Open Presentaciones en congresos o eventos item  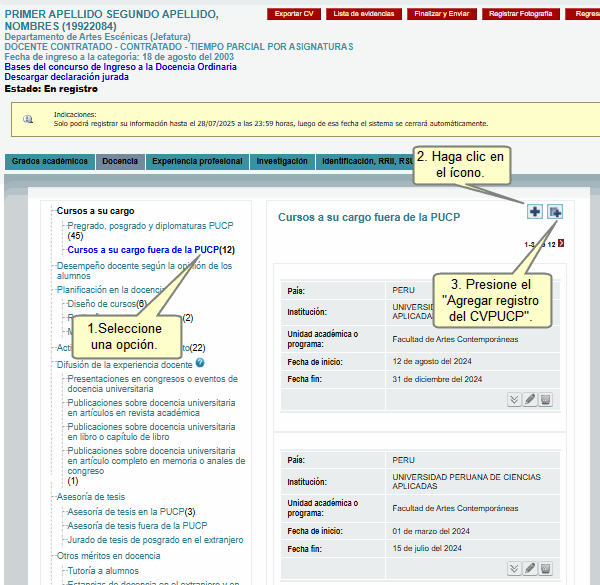(x=153, y=383)
